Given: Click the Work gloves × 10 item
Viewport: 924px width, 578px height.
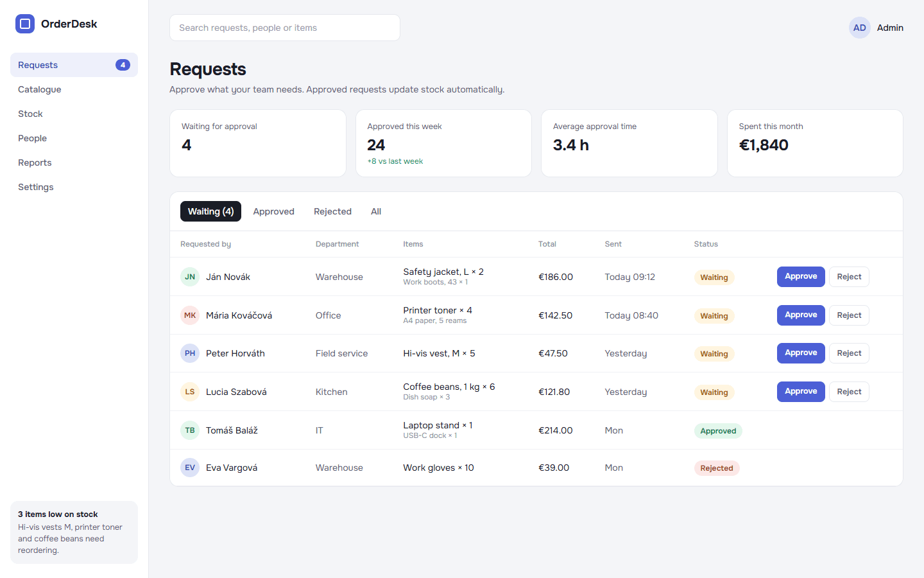Looking at the screenshot, I should pyautogui.click(x=438, y=468).
